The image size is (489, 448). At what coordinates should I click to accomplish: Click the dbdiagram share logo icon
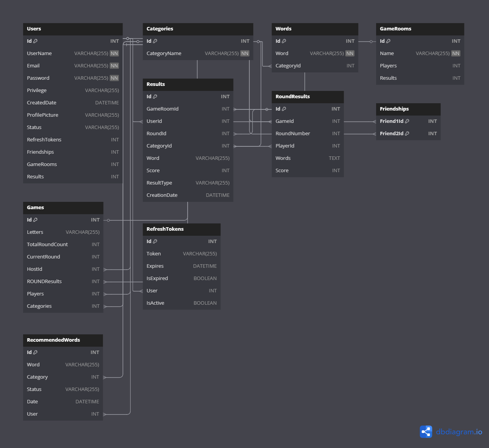pos(426,432)
